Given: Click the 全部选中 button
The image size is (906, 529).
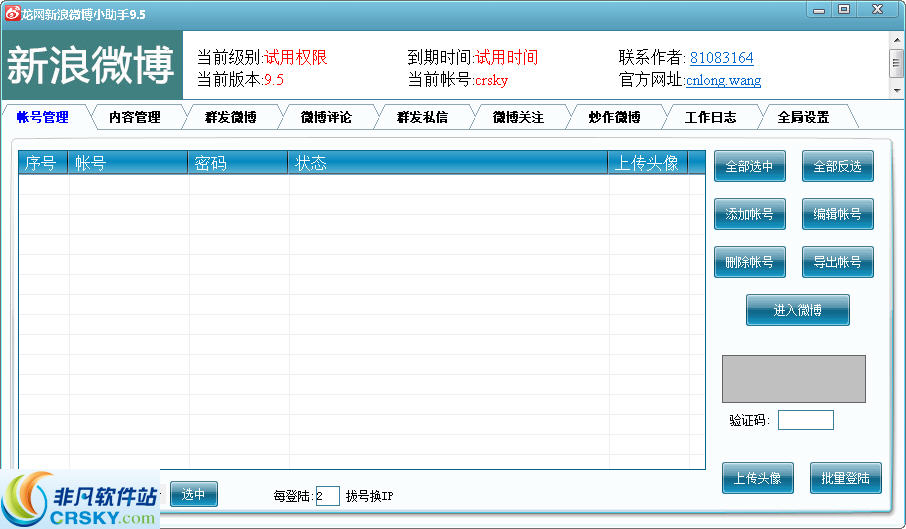Looking at the screenshot, I should pos(749,166).
